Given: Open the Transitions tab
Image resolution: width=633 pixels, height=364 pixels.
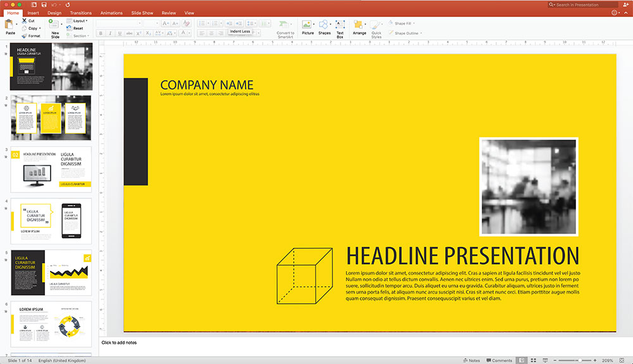Looking at the screenshot, I should point(81,13).
